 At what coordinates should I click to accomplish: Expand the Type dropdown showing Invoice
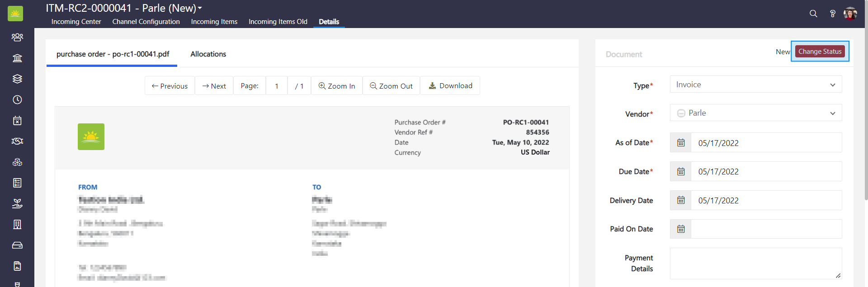point(755,85)
